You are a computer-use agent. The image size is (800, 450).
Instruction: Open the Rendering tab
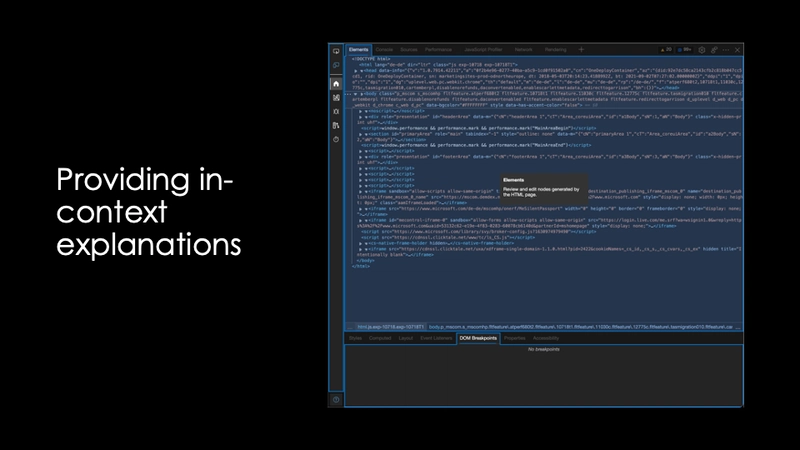556,49
